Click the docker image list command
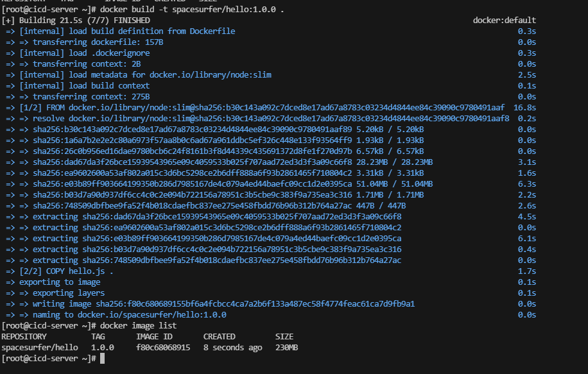588x374 pixels. click(145, 325)
